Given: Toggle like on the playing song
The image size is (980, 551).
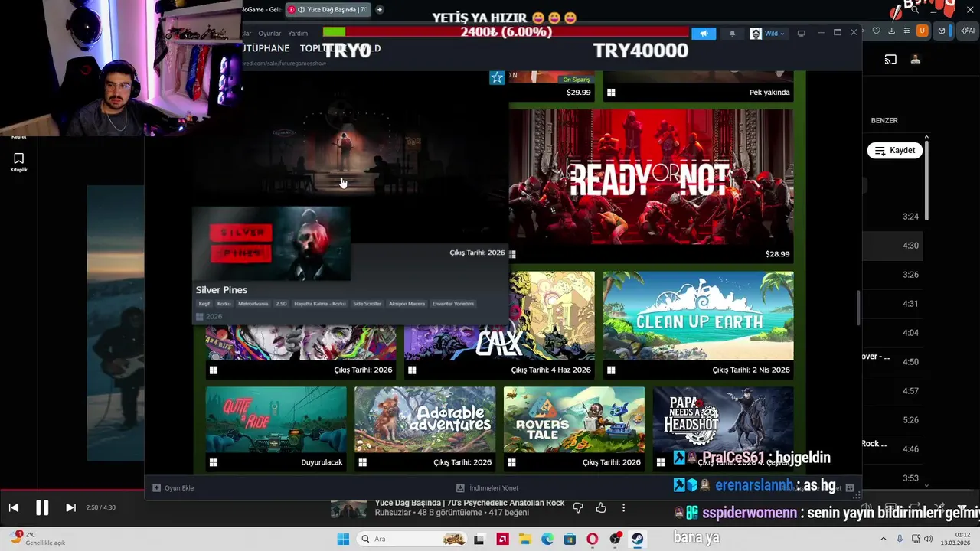Looking at the screenshot, I should [601, 507].
